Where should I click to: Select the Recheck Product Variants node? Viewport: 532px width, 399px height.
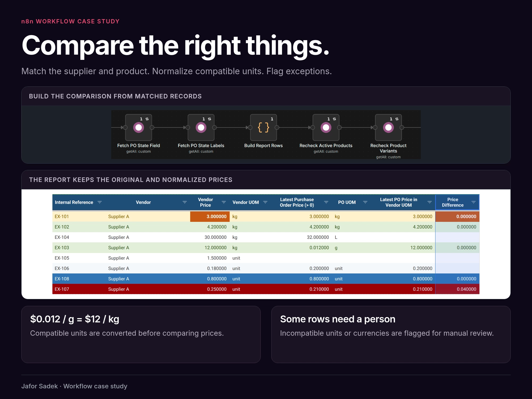point(388,127)
